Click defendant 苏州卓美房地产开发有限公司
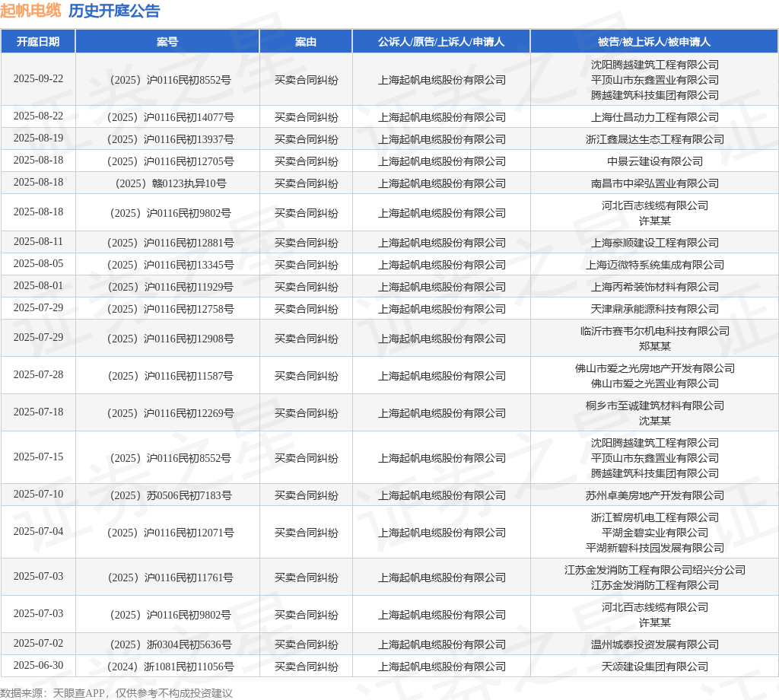The image size is (779, 700). click(654, 495)
